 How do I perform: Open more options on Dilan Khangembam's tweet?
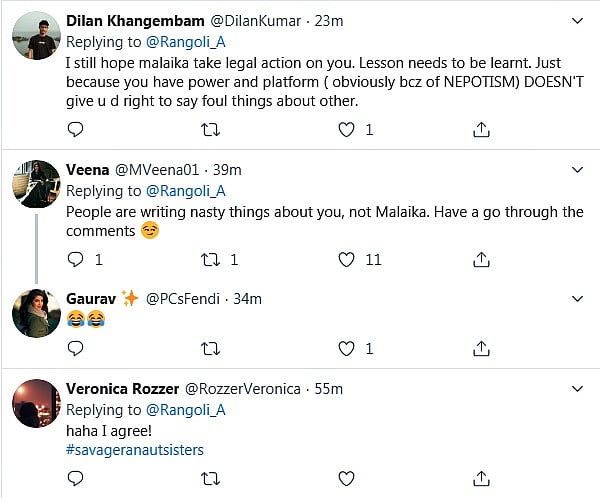[576, 20]
